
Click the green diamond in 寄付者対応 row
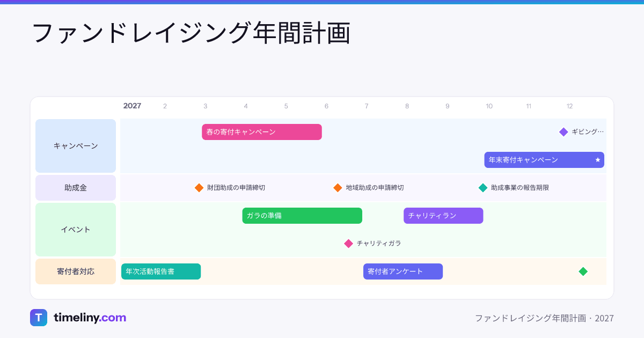click(x=583, y=271)
